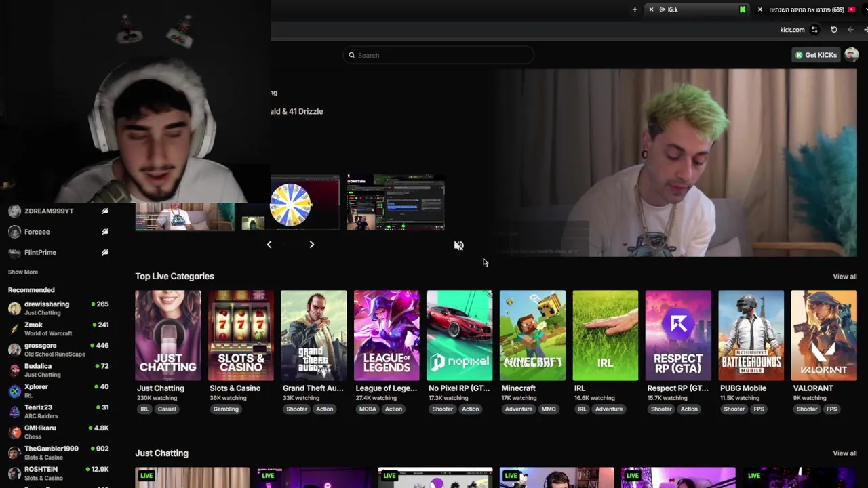Click the Casual tag under Just Chatting
868x488 pixels.
[166, 409]
